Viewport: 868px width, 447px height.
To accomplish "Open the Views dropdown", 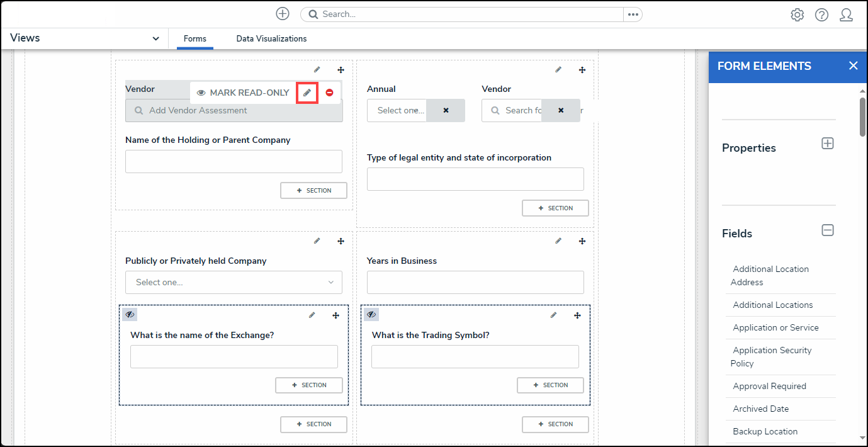I will tap(155, 38).
